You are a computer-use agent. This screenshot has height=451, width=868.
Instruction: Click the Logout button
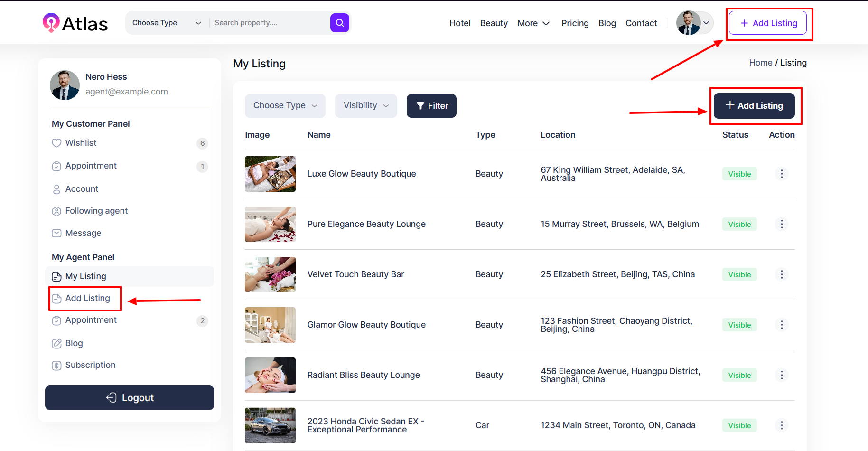click(x=129, y=398)
